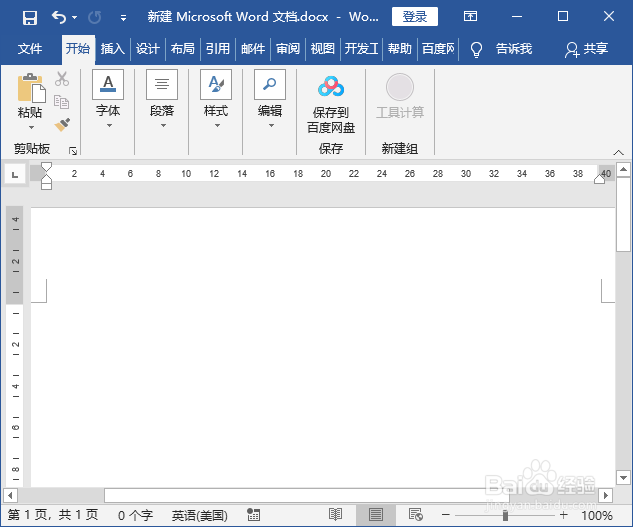Cut with the scissors icon
This screenshot has height=527, width=633.
(x=62, y=79)
